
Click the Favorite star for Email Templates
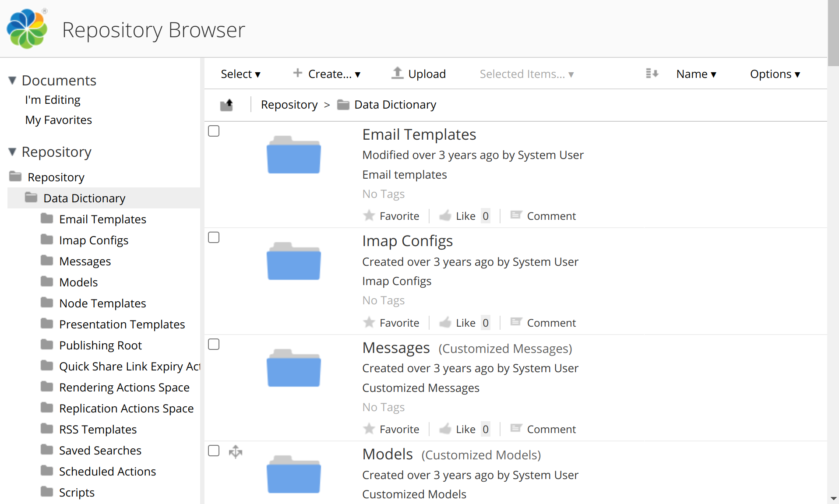tap(369, 216)
